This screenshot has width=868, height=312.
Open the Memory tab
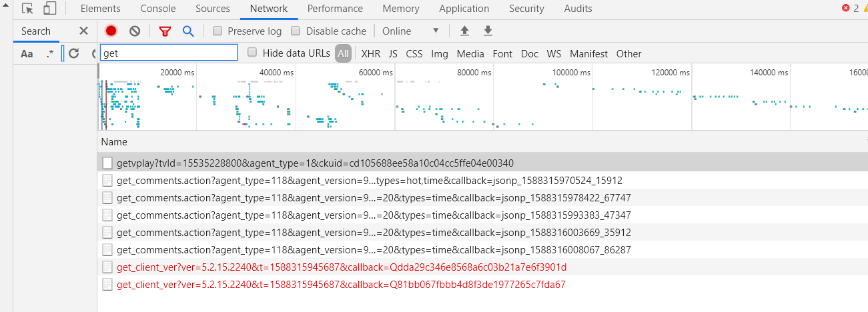point(401,9)
